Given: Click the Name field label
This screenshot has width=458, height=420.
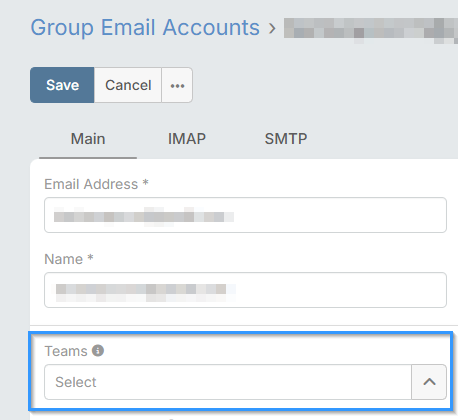Looking at the screenshot, I should pos(63,259).
